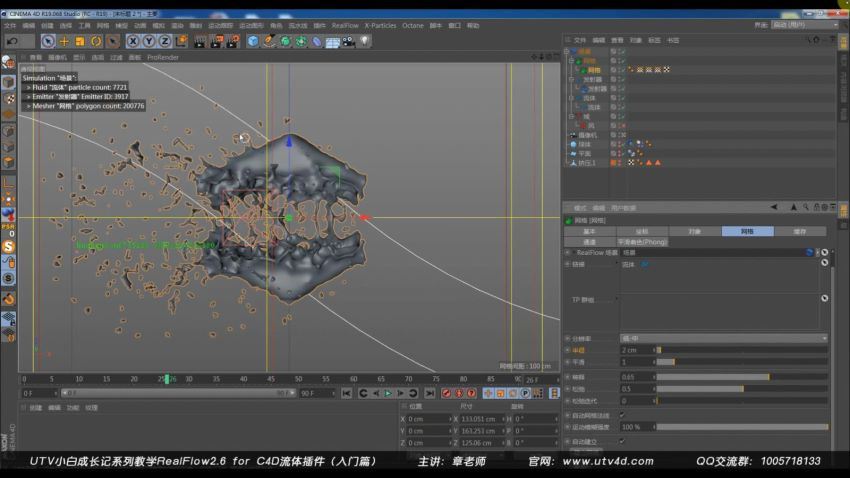Open the floor environment objects icon
This screenshot has width=850, height=478.
(x=332, y=41)
